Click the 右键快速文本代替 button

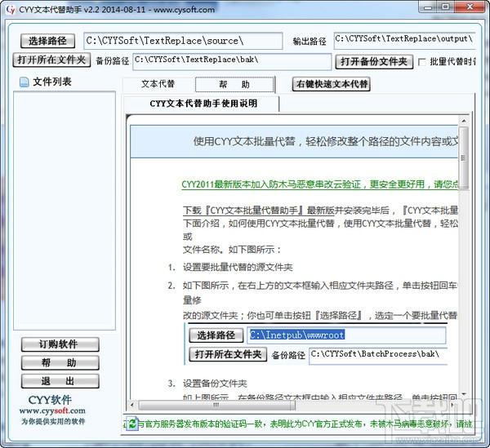coord(332,84)
